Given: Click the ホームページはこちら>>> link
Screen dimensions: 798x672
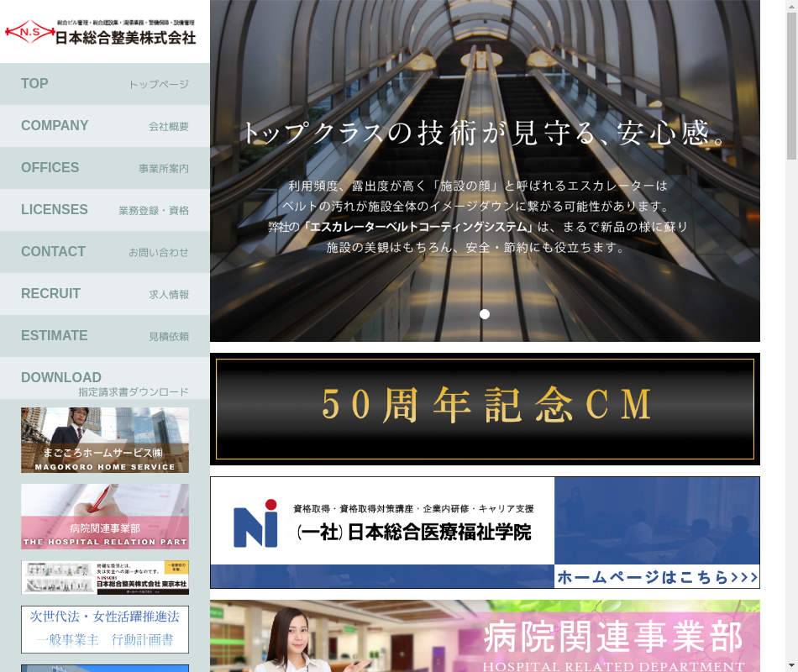Looking at the screenshot, I should click(x=657, y=577).
